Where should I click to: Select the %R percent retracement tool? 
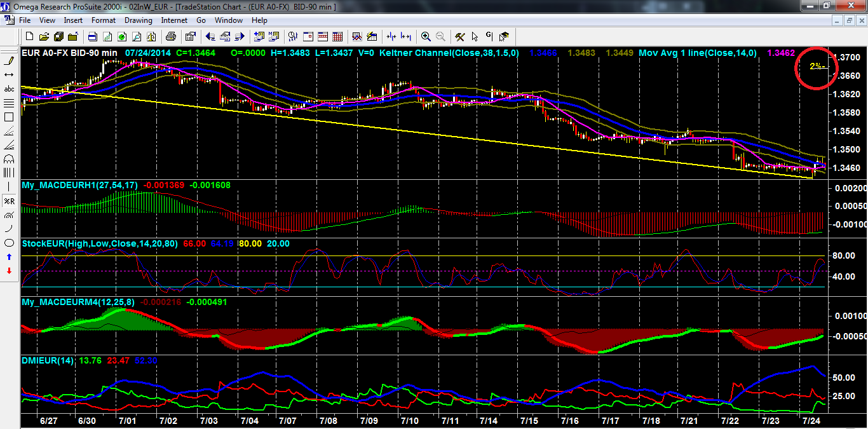9,201
